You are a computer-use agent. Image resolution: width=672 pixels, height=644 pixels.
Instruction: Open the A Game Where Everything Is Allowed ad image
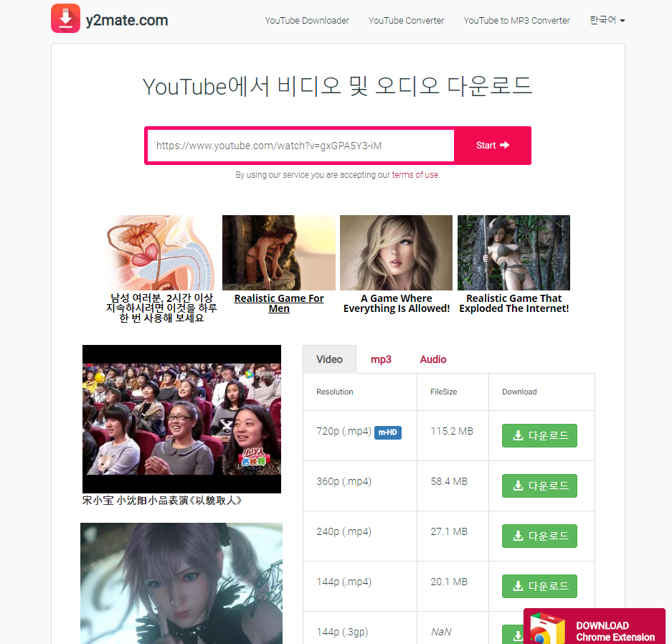(x=397, y=253)
